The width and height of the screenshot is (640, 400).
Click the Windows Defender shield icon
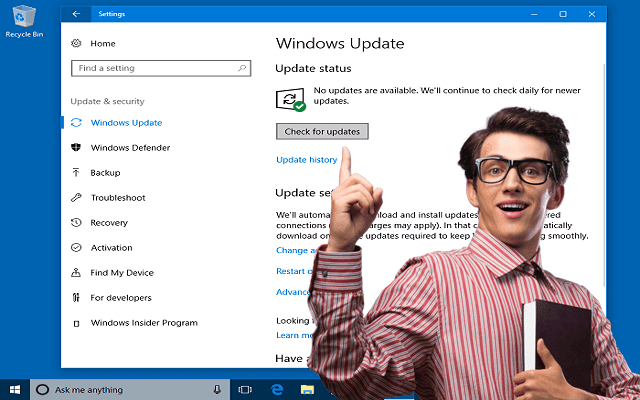click(x=76, y=147)
